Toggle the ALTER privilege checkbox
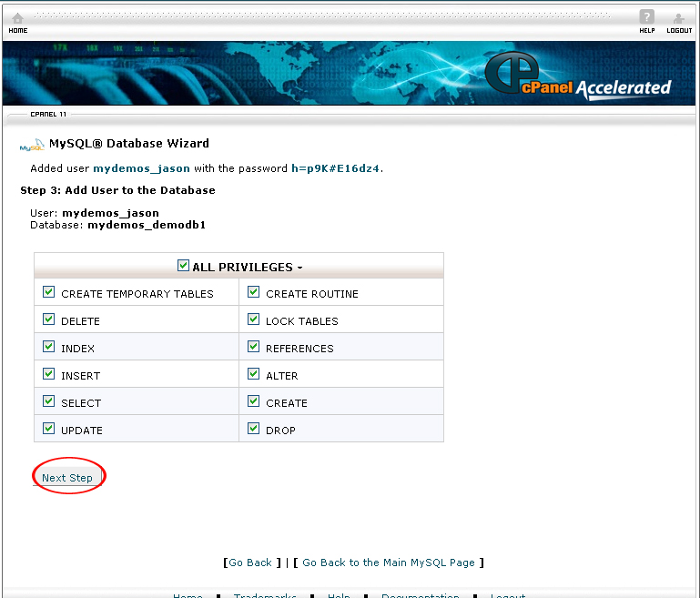This screenshot has width=700, height=598. click(x=254, y=373)
